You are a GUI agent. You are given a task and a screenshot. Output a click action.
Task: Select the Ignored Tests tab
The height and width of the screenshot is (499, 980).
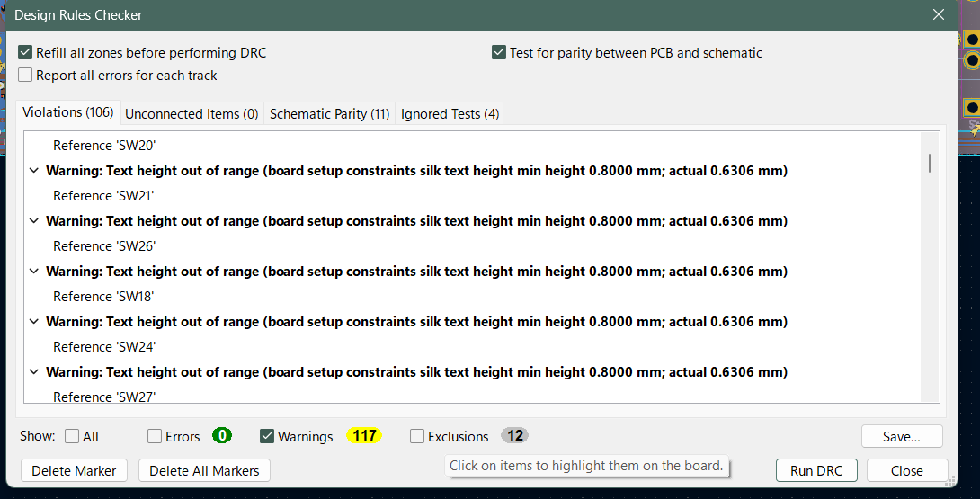tap(450, 114)
